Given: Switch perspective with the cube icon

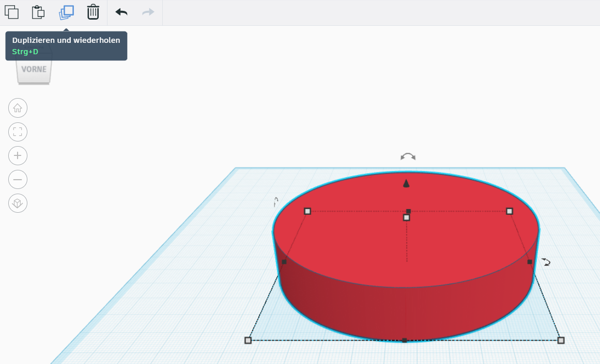Looking at the screenshot, I should pos(18,203).
